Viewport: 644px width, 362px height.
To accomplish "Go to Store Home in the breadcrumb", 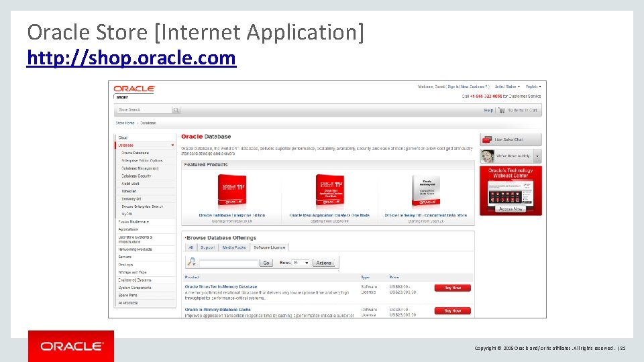I will point(125,123).
